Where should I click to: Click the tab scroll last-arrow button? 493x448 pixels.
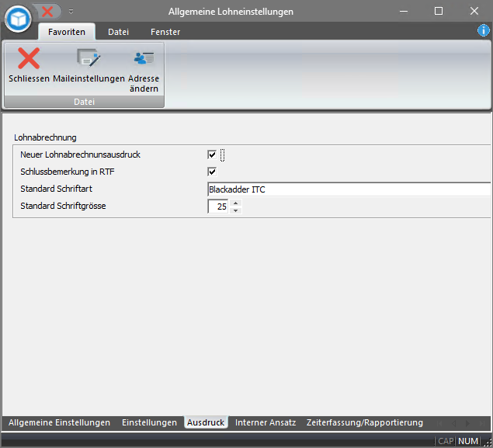[482, 423]
